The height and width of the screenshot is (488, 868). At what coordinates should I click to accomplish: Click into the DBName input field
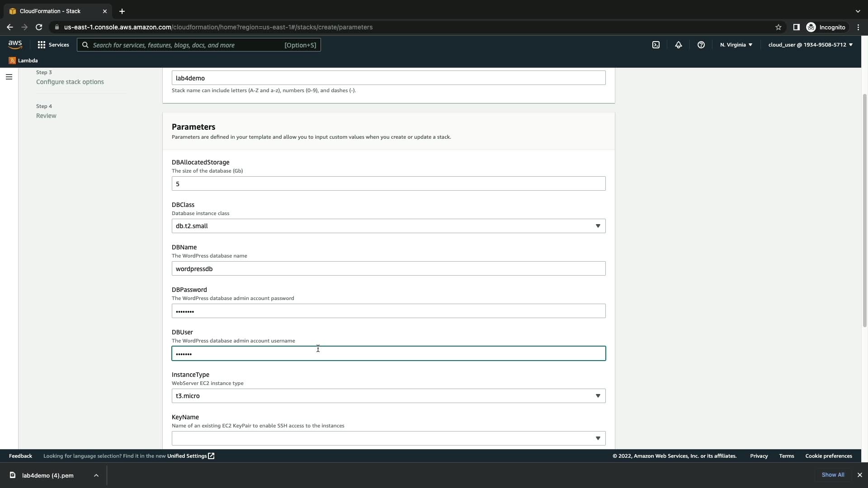[388, 268]
